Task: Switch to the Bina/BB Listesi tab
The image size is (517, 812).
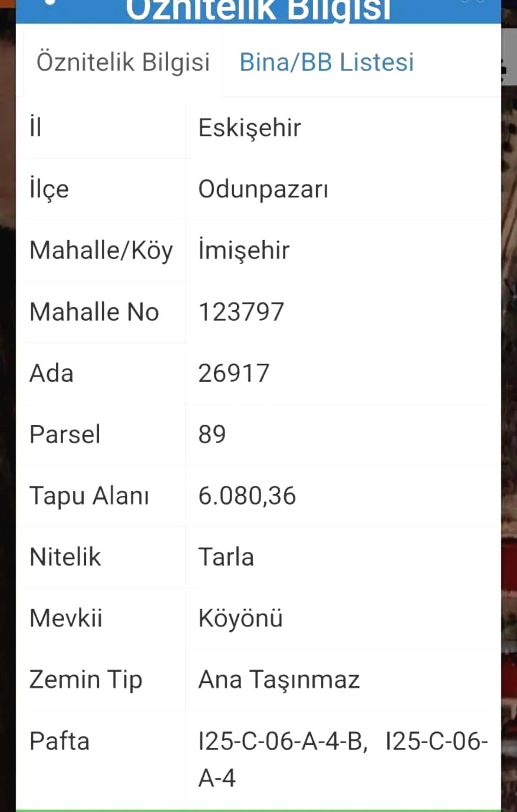Action: click(326, 62)
